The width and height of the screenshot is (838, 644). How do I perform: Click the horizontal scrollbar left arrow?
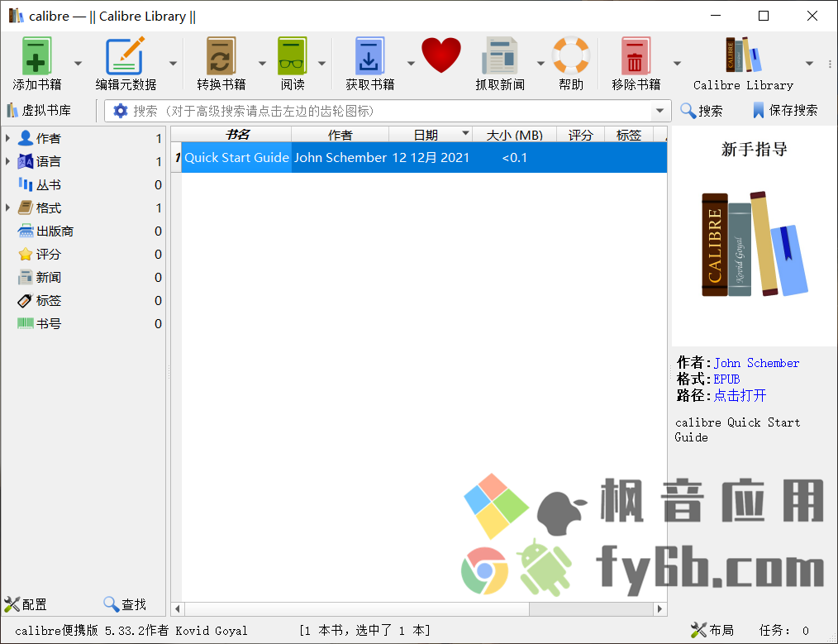[178, 608]
